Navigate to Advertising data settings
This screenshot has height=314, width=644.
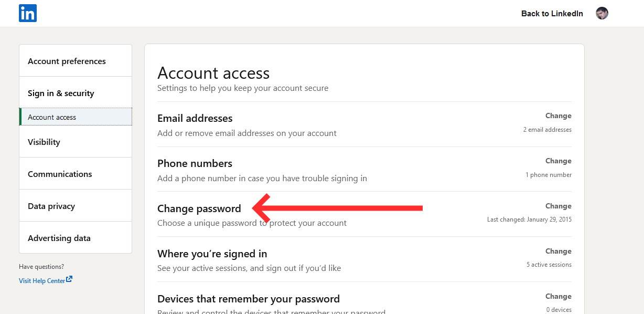coord(59,238)
